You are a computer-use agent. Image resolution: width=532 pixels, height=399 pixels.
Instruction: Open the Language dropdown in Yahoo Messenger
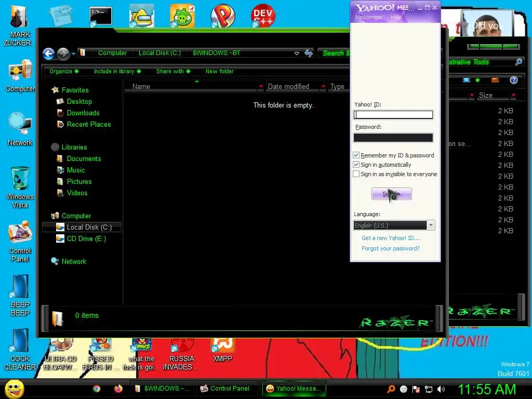[431, 225]
